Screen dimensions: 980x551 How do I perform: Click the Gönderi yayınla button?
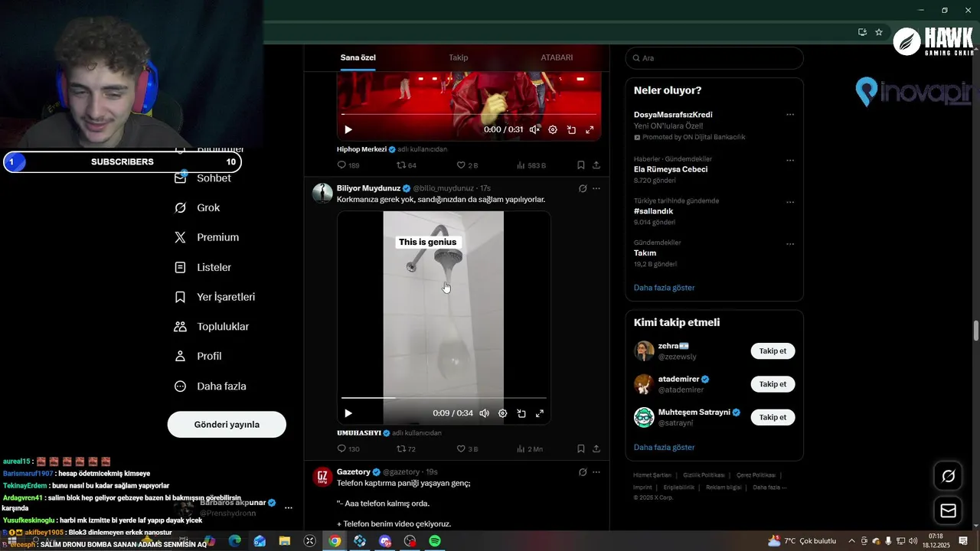(227, 425)
